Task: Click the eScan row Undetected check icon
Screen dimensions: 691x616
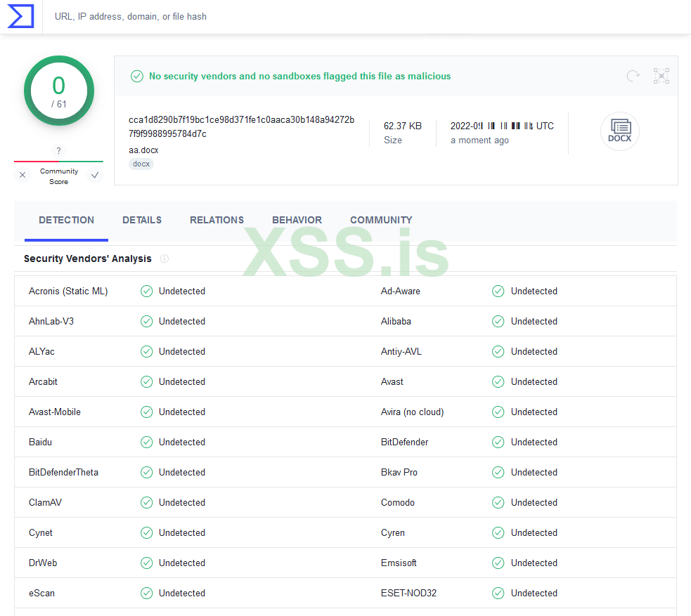Action: click(x=147, y=593)
